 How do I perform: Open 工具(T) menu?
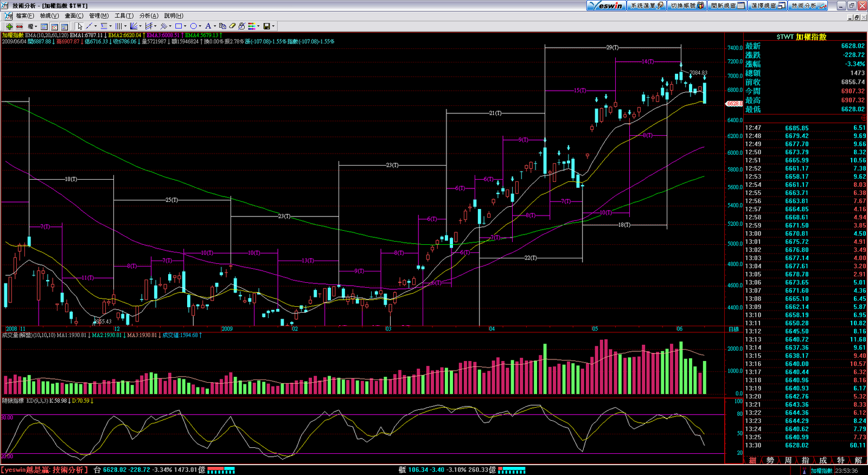[124, 16]
